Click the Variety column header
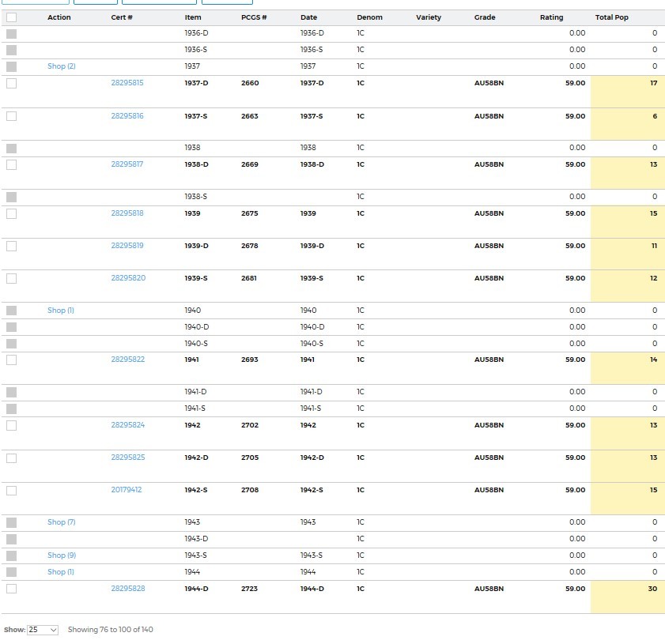The width and height of the screenshot is (665, 644). pos(429,17)
